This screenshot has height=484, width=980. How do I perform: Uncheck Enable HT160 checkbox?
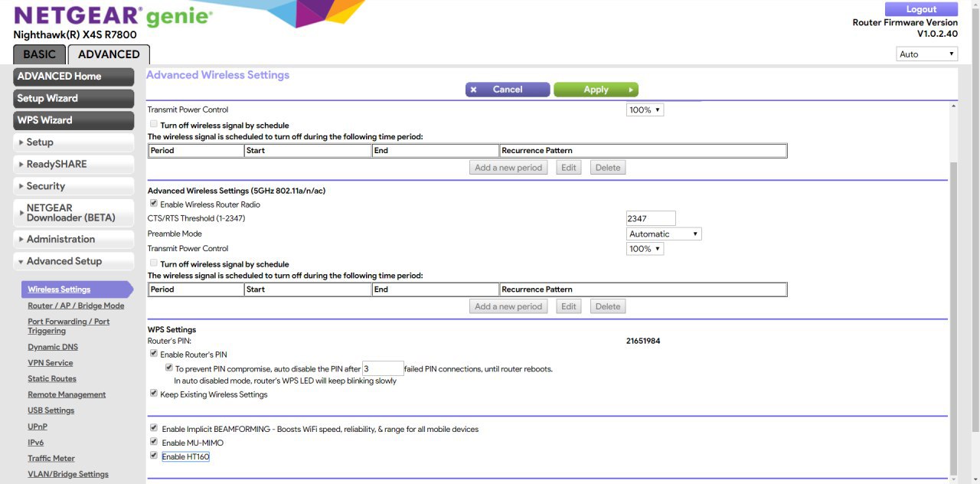[154, 456]
